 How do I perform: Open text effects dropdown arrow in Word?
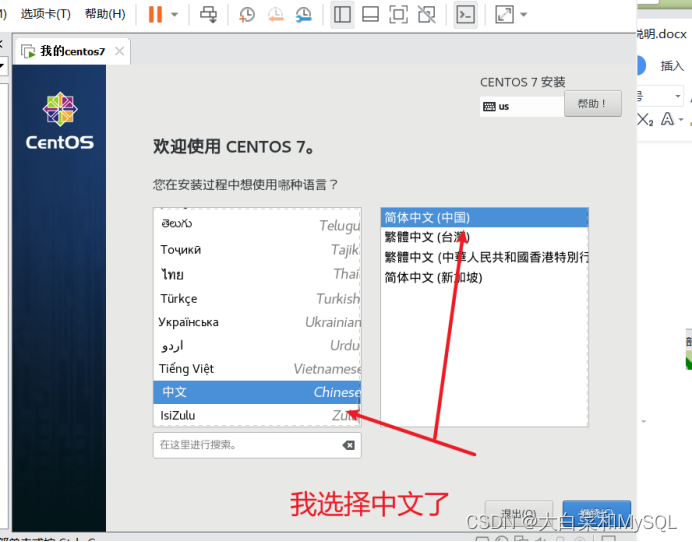[681, 119]
